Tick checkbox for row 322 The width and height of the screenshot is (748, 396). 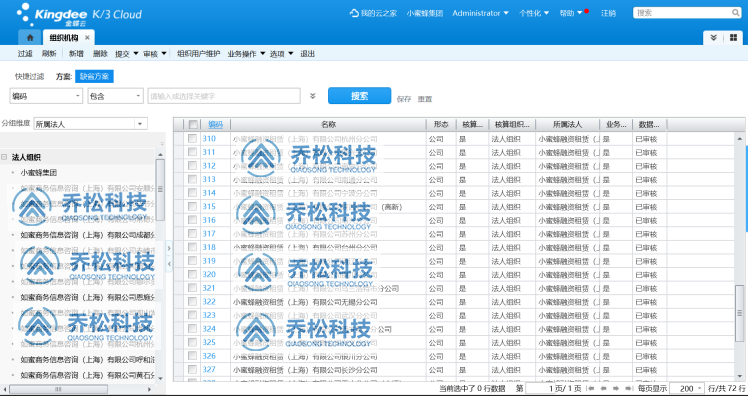(192, 302)
